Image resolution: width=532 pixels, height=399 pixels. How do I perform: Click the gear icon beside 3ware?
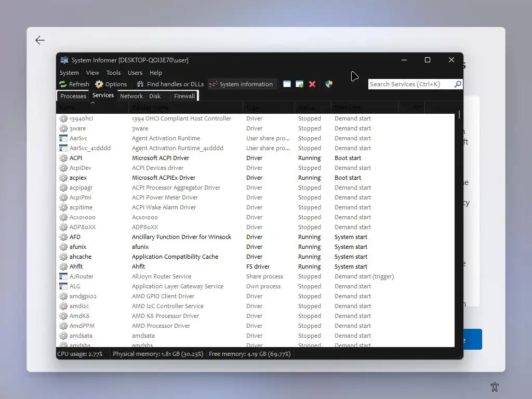click(x=63, y=128)
